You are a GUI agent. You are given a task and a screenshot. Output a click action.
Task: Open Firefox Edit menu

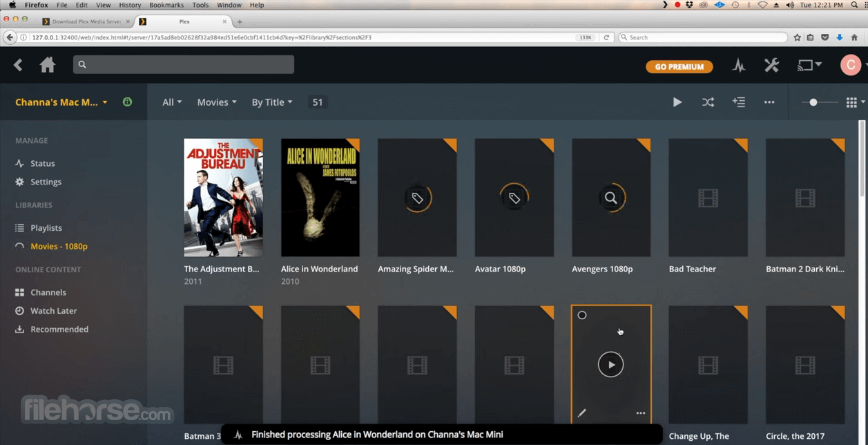81,5
